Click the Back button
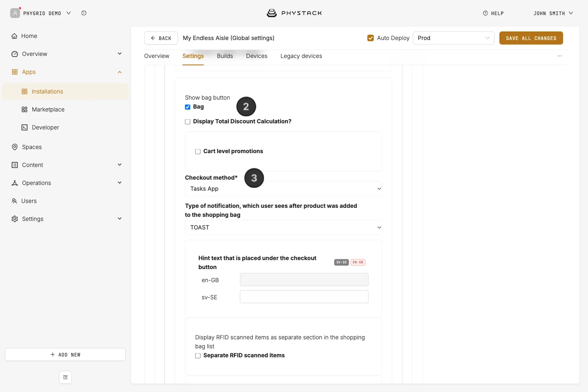 click(x=161, y=38)
